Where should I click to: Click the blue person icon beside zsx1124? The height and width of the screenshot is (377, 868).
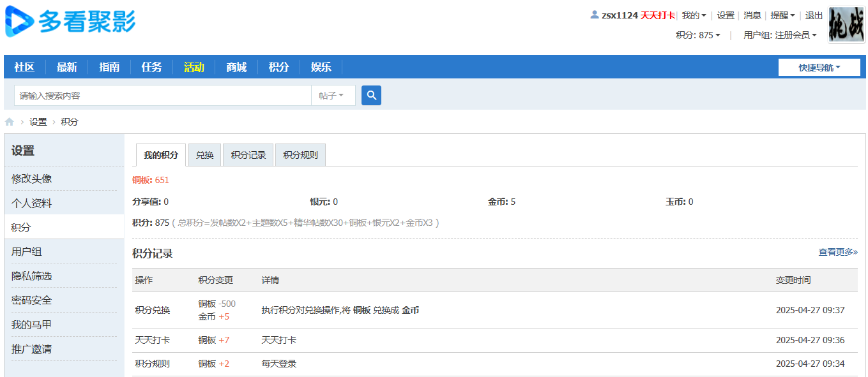click(594, 15)
